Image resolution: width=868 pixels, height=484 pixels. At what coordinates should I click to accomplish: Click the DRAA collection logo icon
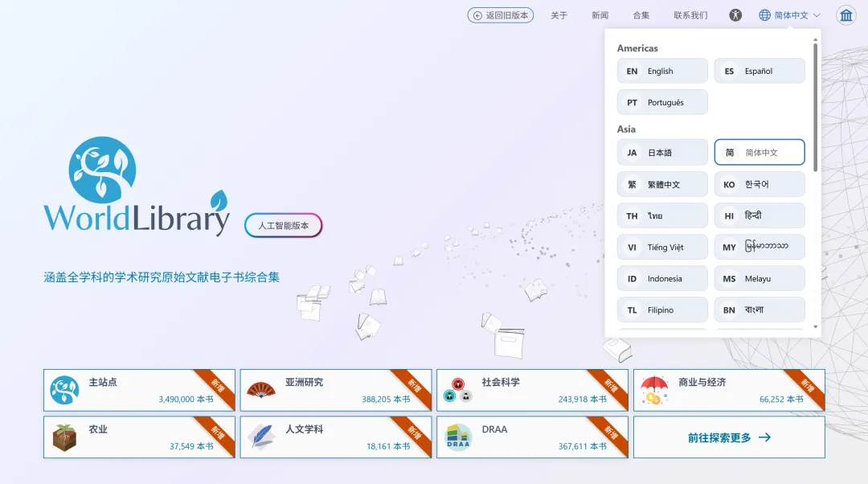pyautogui.click(x=458, y=437)
